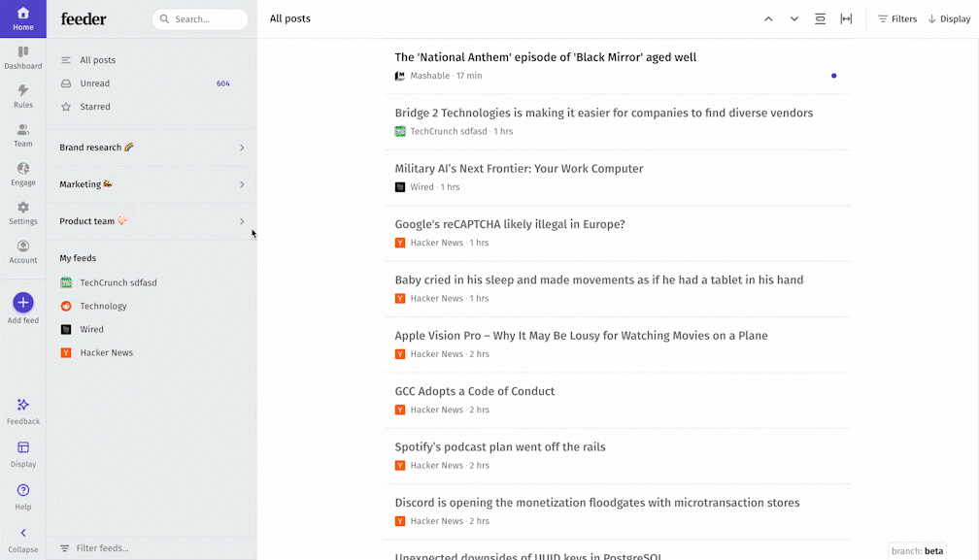Click the branch: beta badge
Screen dimensions: 979x560
pos(917,551)
